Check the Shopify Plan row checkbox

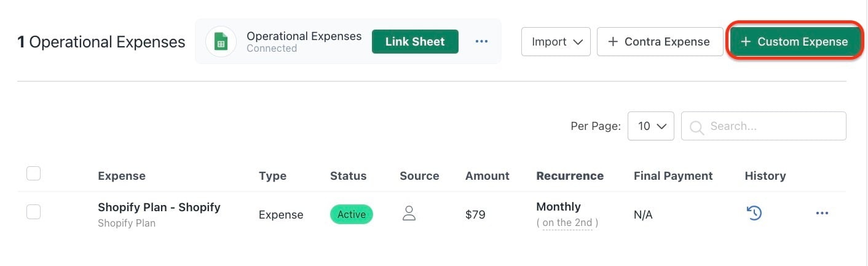point(34,212)
